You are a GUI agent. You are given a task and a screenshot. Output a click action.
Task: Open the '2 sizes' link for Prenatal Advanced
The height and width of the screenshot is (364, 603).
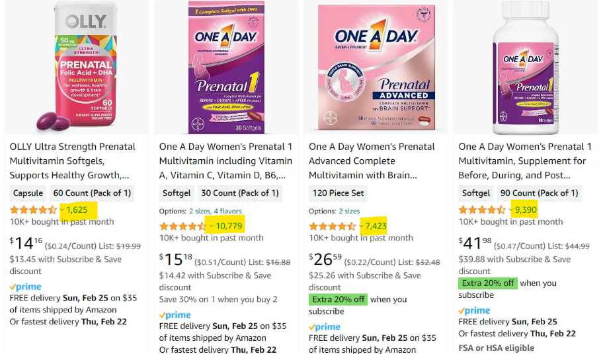coord(349,211)
